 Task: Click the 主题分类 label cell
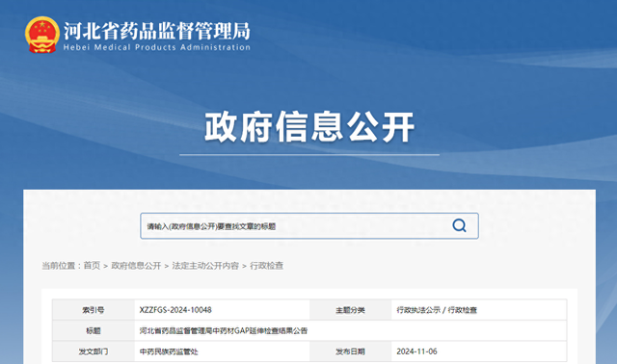point(350,310)
